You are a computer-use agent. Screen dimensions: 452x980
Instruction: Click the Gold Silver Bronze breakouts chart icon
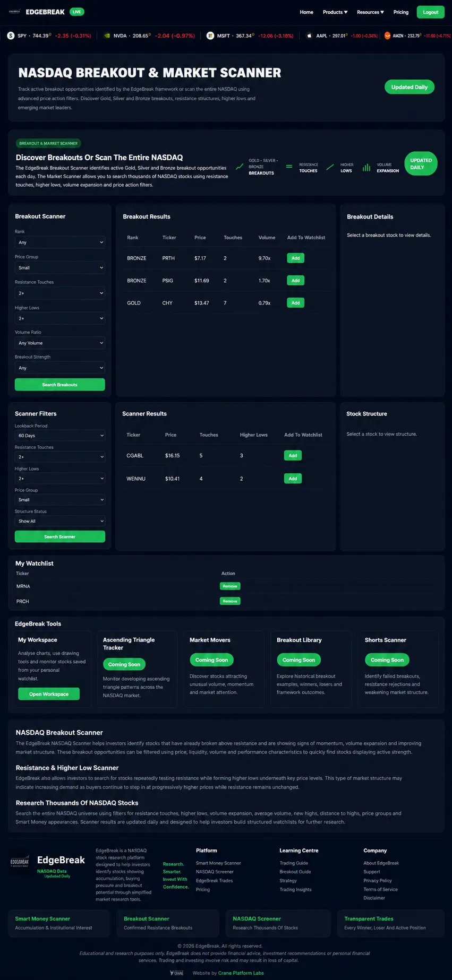[240, 167]
